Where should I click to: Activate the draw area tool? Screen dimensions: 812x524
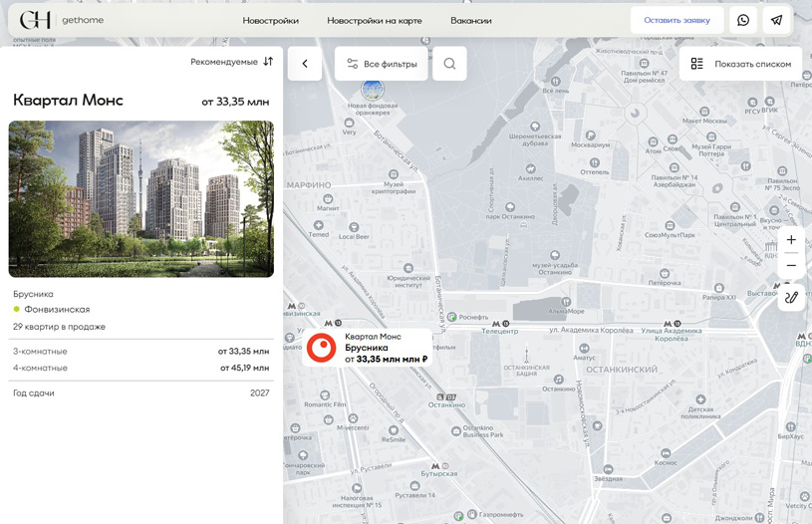791,297
